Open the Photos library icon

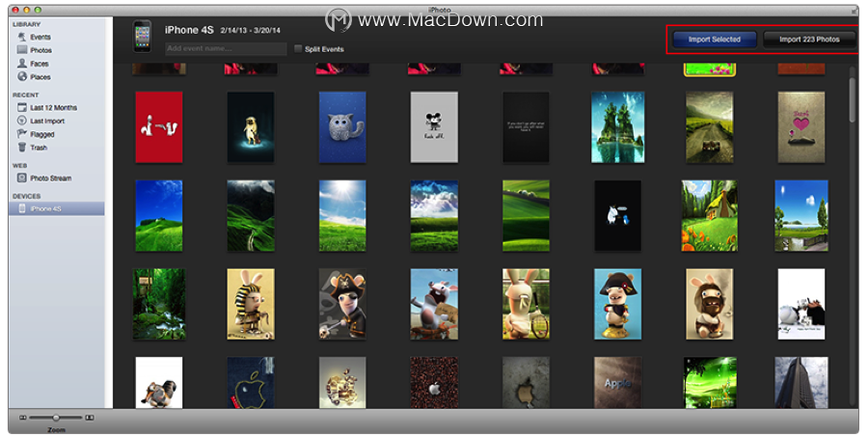pos(22,50)
